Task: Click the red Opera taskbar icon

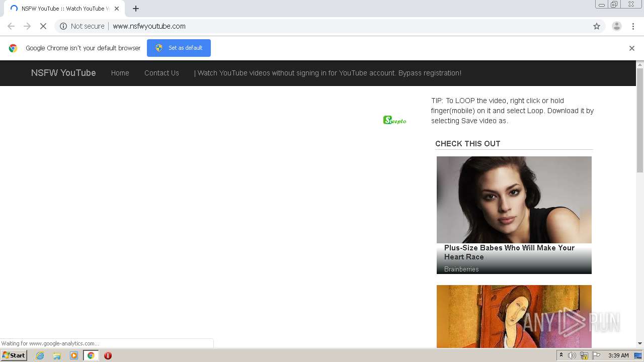Action: tap(108, 355)
